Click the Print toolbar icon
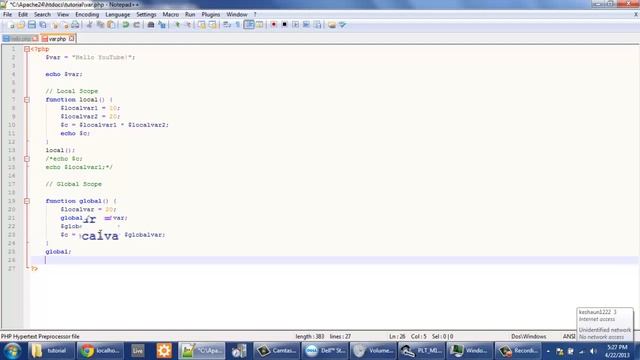Image resolution: width=640 pixels, height=360 pixels. (x=75, y=25)
